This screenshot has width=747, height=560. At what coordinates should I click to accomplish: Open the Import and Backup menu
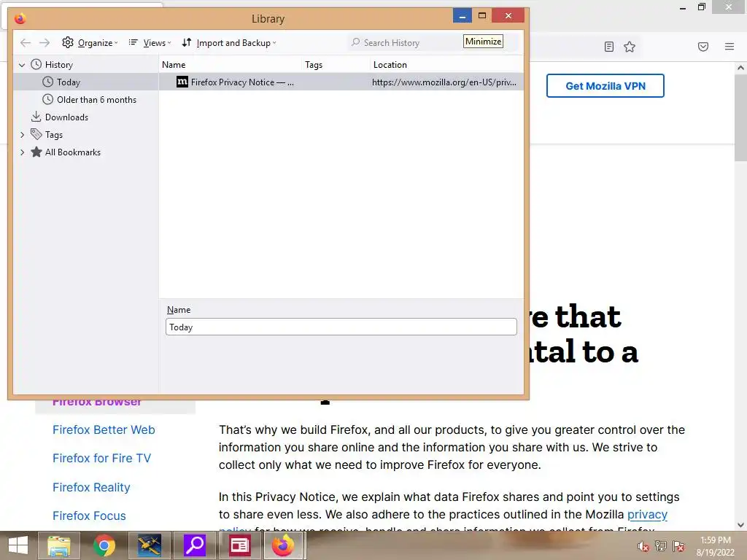click(x=229, y=43)
